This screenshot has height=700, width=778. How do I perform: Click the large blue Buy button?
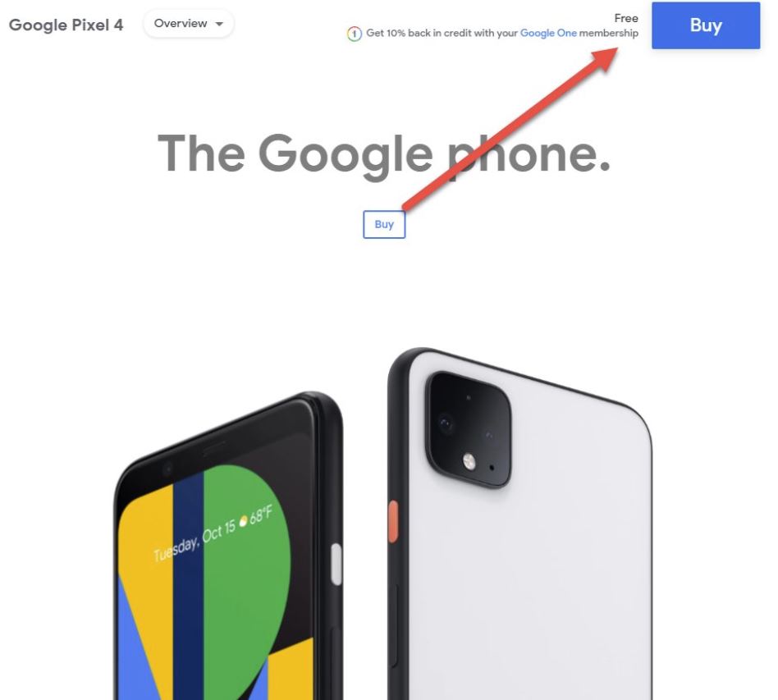click(x=705, y=25)
